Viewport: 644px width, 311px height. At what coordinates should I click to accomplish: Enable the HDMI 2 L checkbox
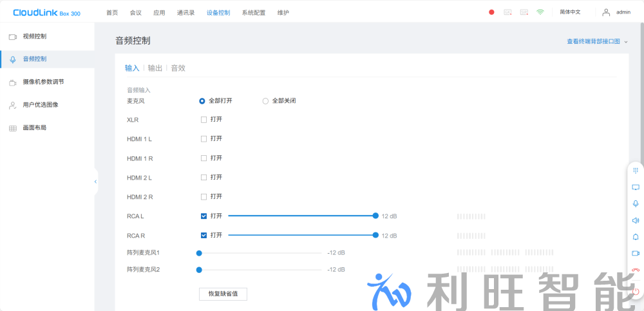point(204,178)
